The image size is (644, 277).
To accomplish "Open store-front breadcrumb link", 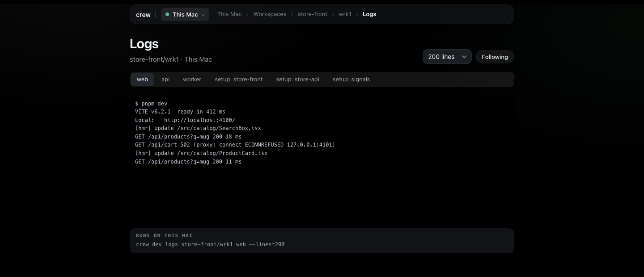I will click(313, 14).
